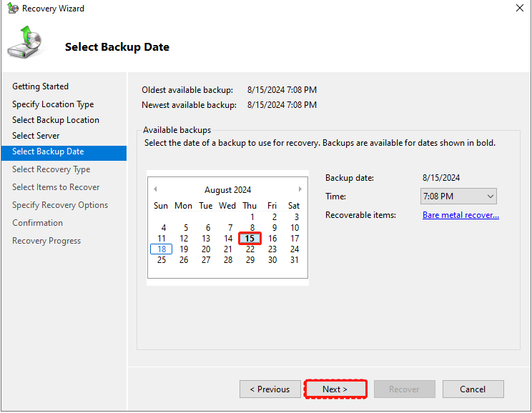Viewport: 532px width, 413px height.
Task: Advance to next month with right calendar arrow
Action: (300, 189)
